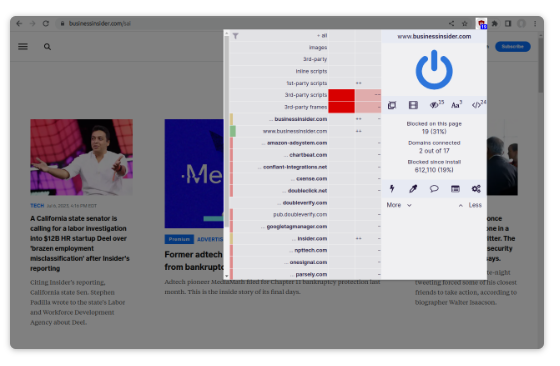
Task: Enter element zapper mode lightning icon
Action: click(x=392, y=189)
